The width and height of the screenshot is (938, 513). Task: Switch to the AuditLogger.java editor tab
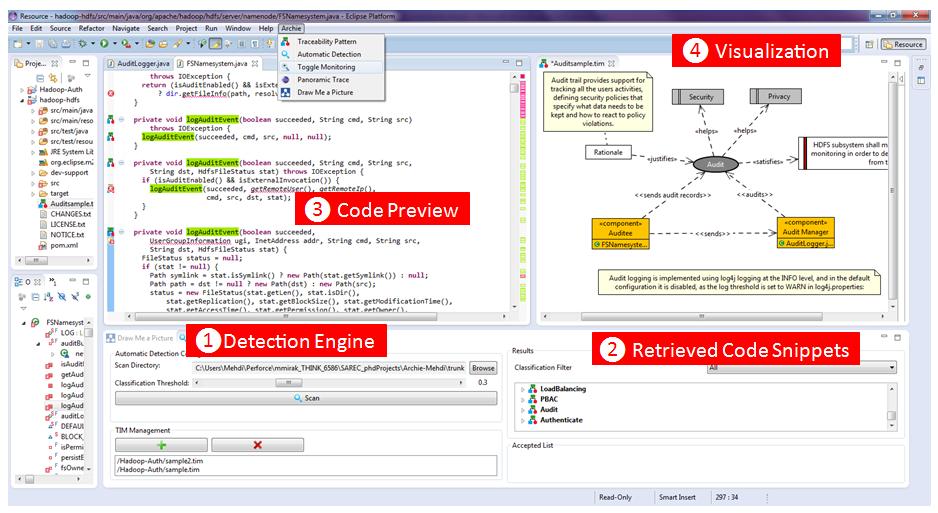[x=138, y=63]
